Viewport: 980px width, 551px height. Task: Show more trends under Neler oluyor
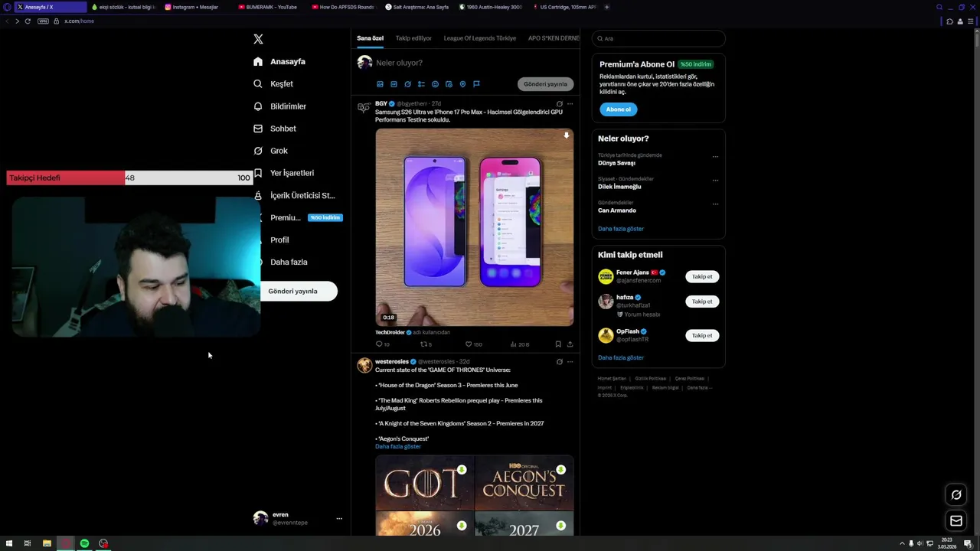(x=621, y=229)
